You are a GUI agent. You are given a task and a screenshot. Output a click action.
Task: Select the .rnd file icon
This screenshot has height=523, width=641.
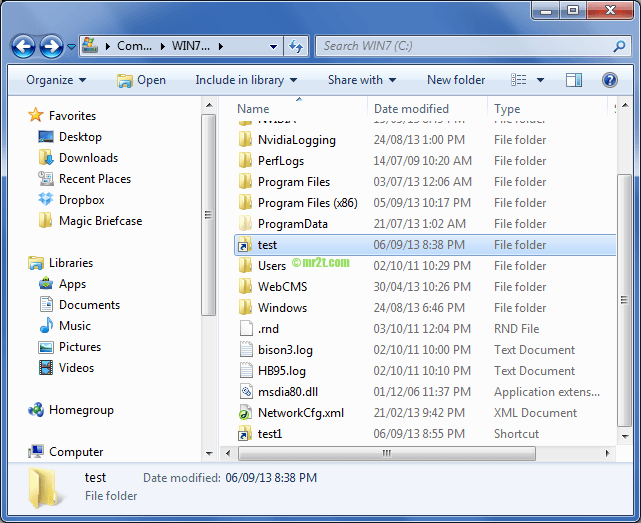click(246, 328)
